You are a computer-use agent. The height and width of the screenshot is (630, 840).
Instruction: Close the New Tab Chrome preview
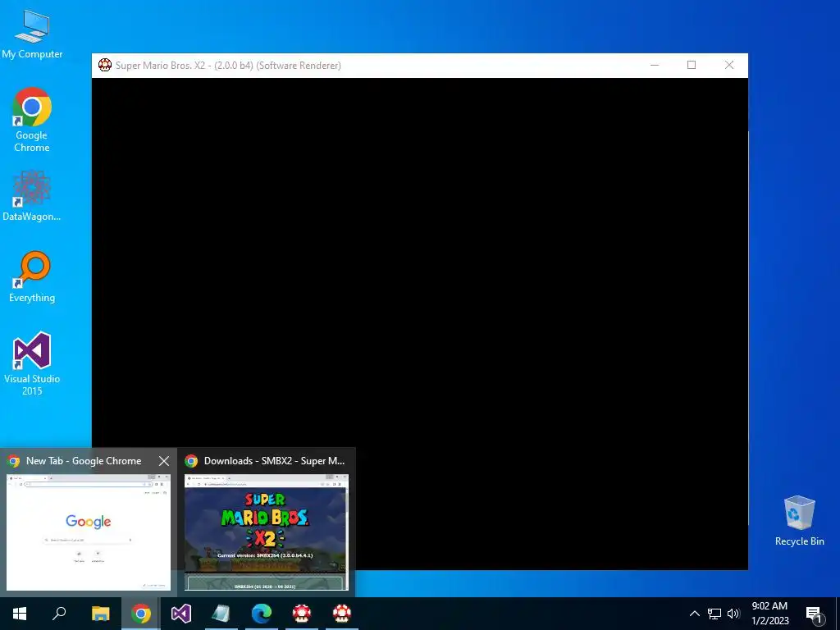click(x=164, y=461)
